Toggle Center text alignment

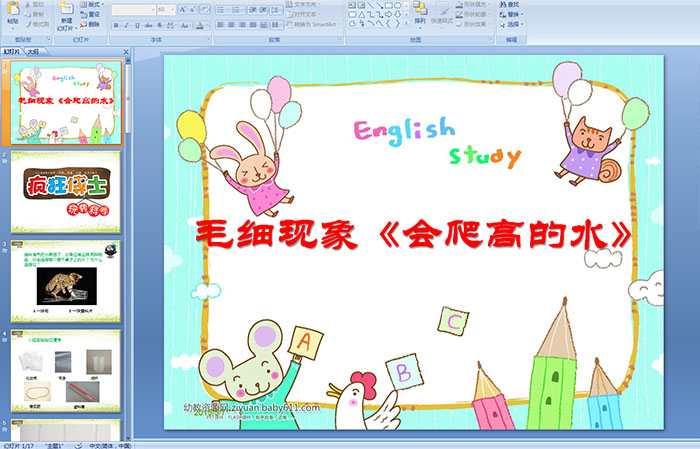click(x=231, y=25)
